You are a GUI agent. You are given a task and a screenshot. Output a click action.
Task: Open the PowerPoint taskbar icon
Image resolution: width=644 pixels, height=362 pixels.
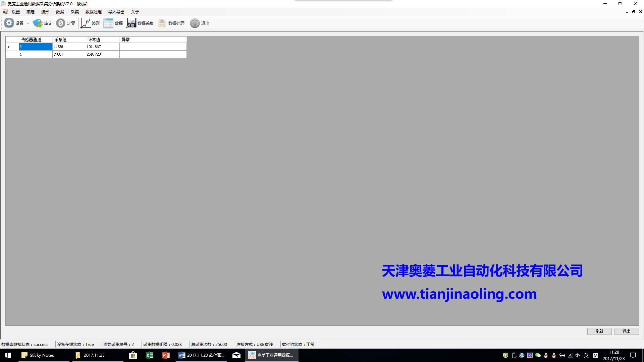tap(166, 355)
